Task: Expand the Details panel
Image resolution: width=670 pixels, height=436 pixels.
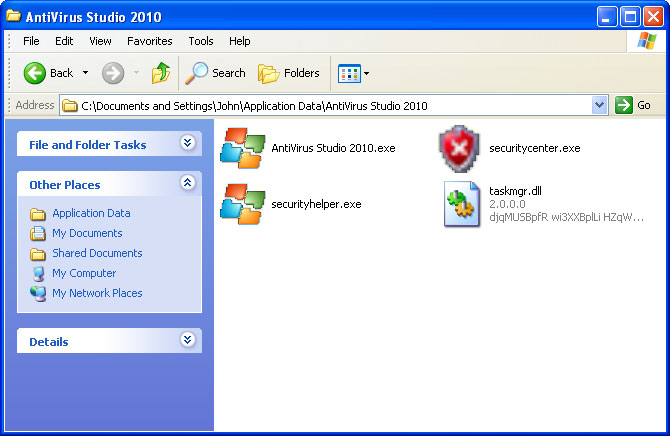Action: coord(188,339)
